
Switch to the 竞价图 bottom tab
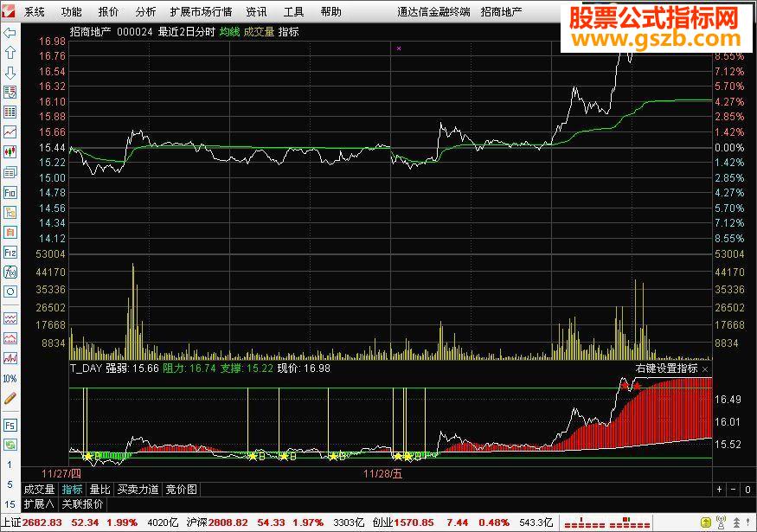point(181,490)
